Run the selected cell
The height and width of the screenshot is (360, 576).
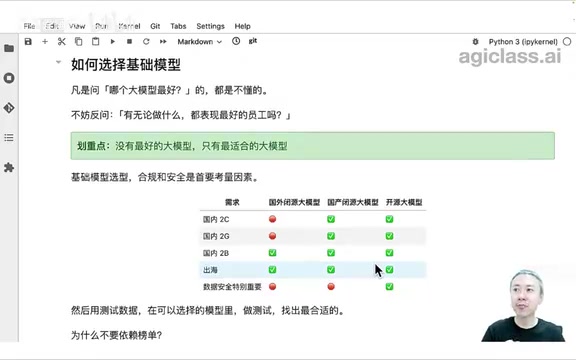pyautogui.click(x=112, y=42)
